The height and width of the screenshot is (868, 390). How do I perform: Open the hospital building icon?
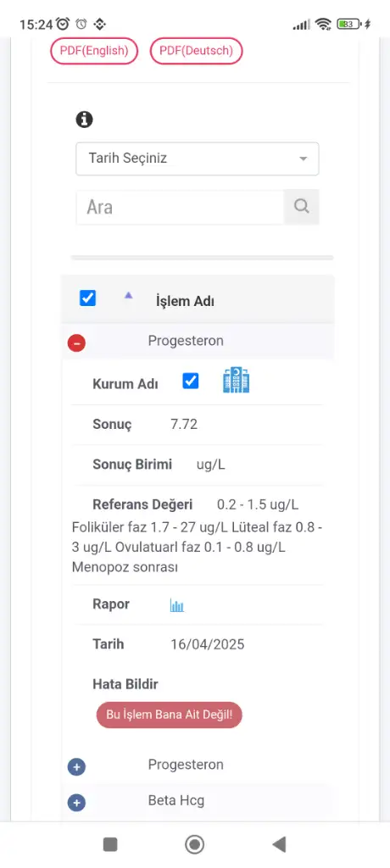(x=236, y=381)
